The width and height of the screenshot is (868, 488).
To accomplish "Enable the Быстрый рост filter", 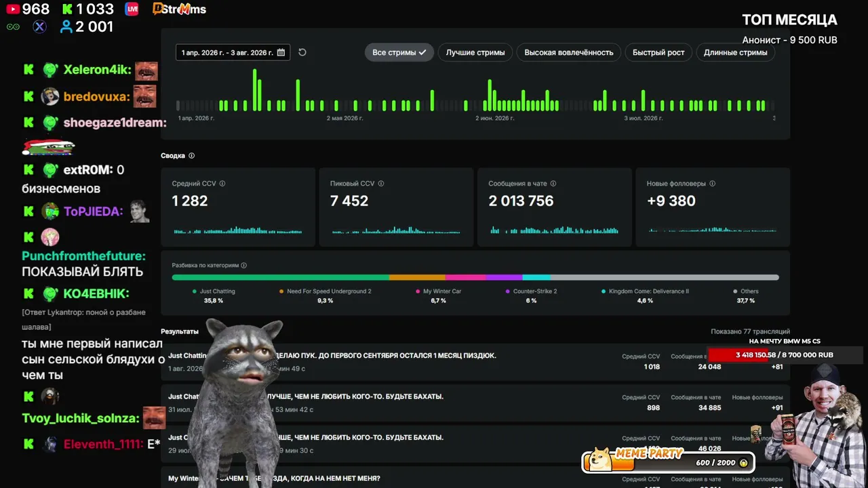I will [658, 52].
